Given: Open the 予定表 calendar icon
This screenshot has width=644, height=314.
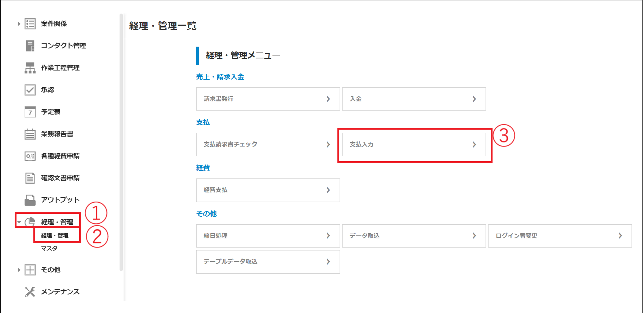Looking at the screenshot, I should tap(30, 112).
